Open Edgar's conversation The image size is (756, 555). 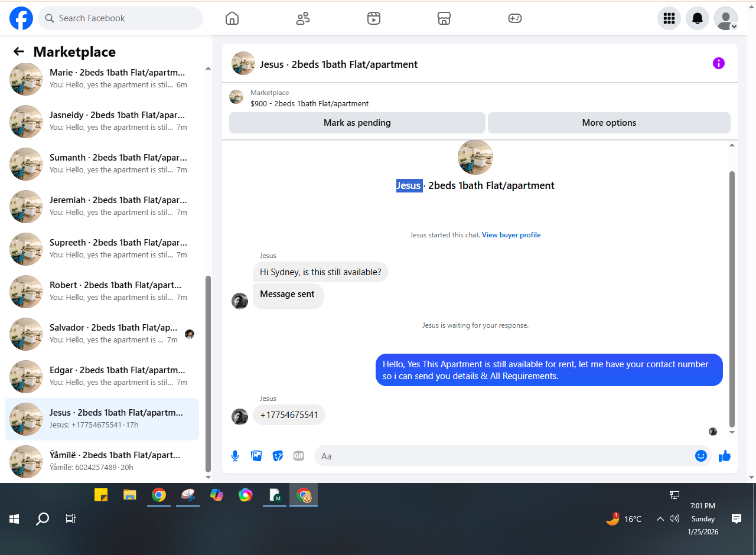pos(102,377)
